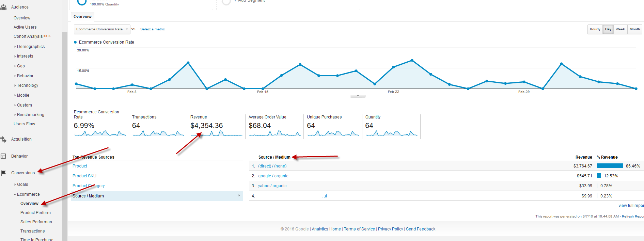
Task: Click the Transactions sparkline chart
Action: coord(158,133)
